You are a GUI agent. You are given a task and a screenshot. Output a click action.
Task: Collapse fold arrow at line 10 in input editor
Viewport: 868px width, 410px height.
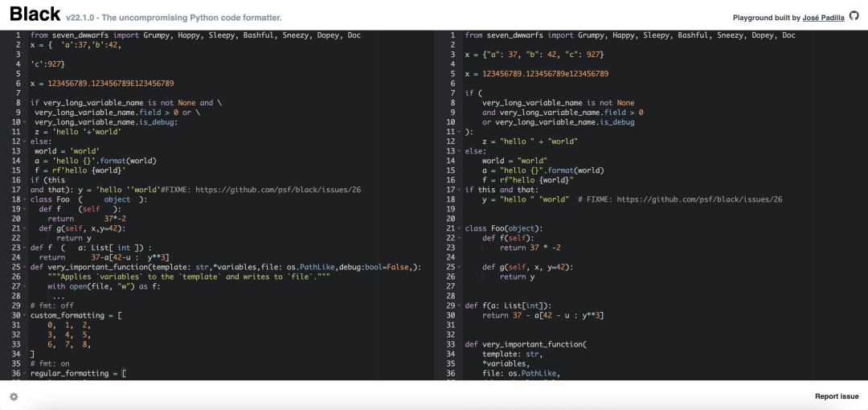click(x=24, y=122)
